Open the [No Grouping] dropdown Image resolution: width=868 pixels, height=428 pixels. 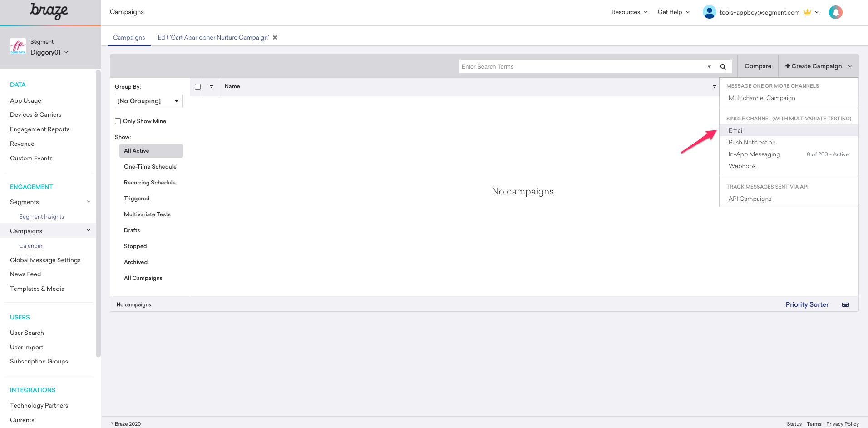coord(148,100)
